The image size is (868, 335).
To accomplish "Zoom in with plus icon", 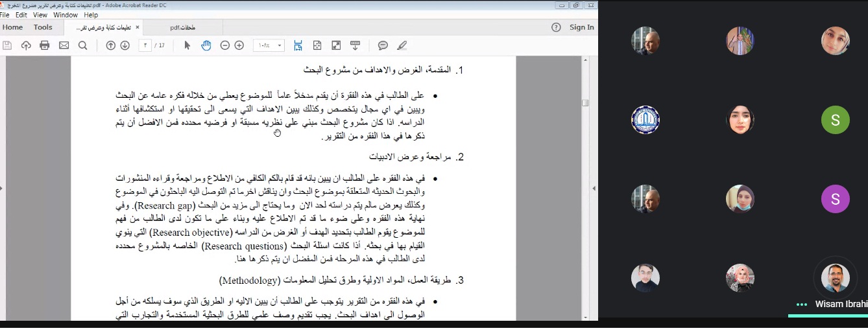I will coord(239,45).
